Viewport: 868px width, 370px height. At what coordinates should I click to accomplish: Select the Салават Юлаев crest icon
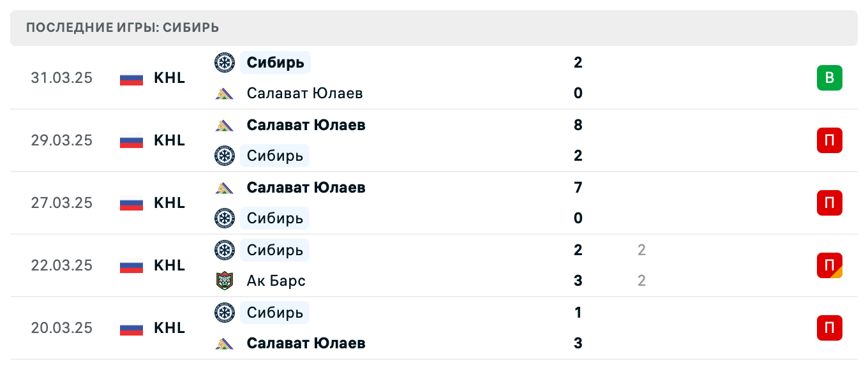pos(225,93)
